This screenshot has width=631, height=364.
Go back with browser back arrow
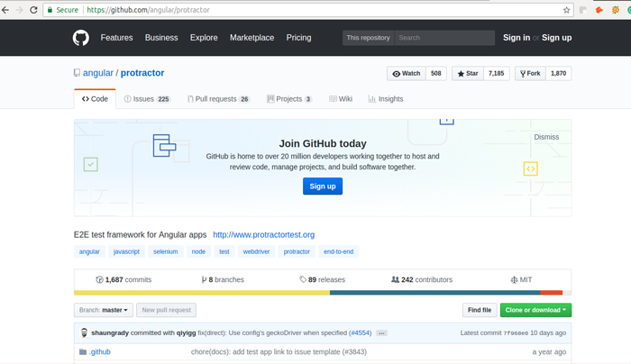(5, 10)
